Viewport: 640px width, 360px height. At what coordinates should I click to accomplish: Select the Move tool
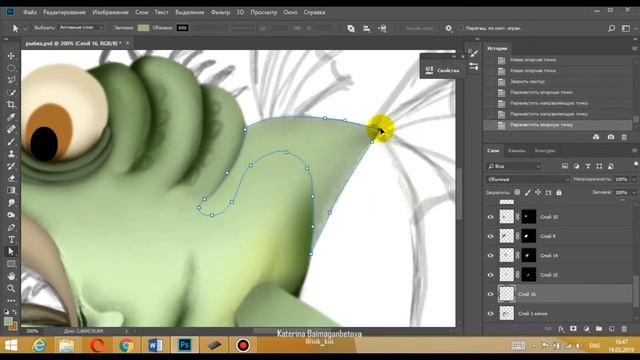pos(11,56)
